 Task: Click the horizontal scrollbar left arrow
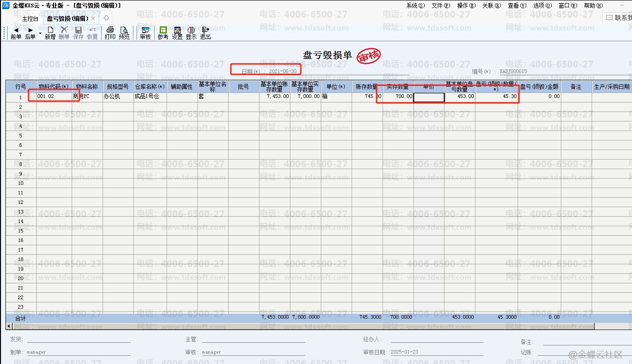point(9,326)
